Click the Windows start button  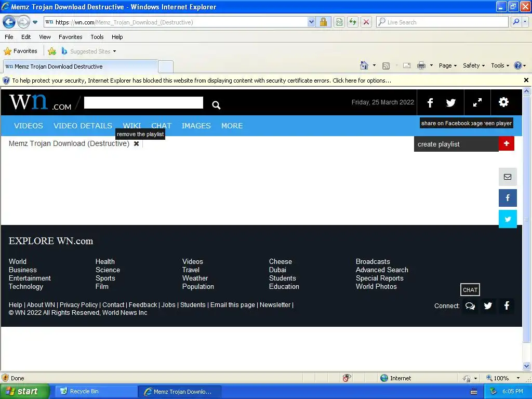(24, 392)
